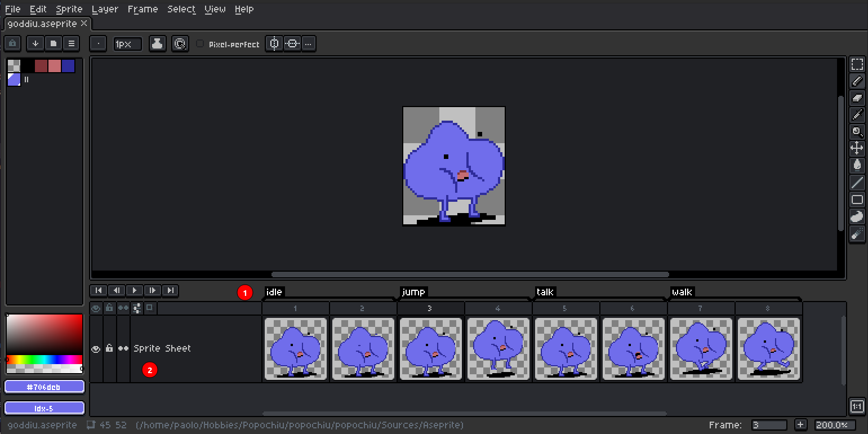Click background color Idx-5 button

(x=44, y=408)
